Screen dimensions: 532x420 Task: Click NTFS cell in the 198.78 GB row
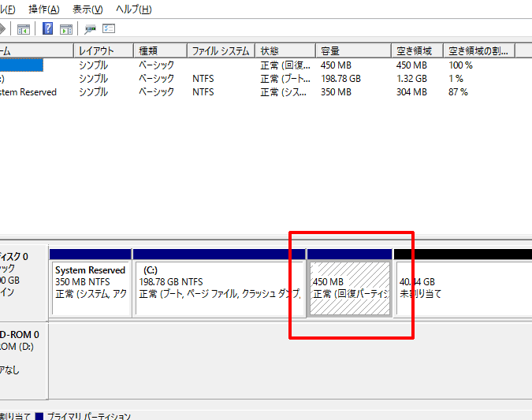203,79
